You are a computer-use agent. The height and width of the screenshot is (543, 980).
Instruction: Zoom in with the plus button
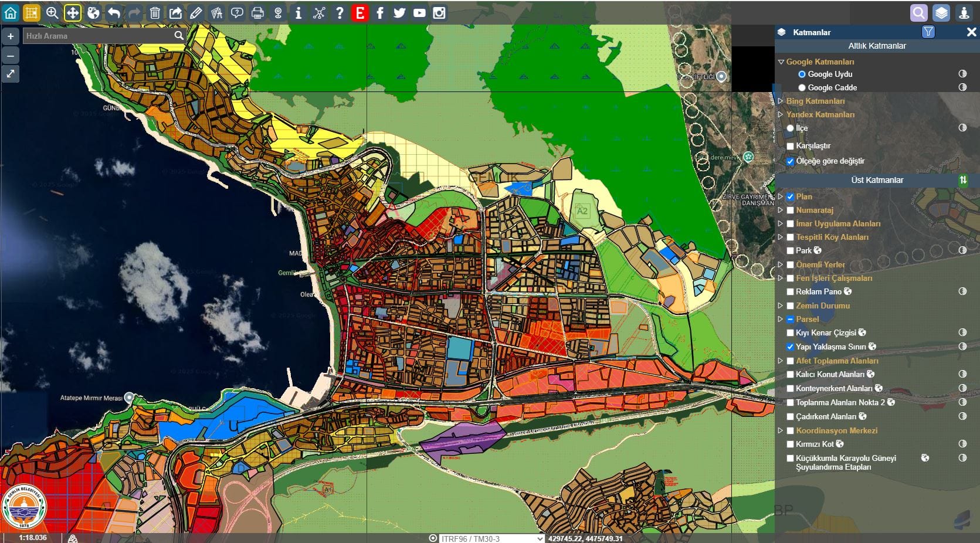(x=11, y=36)
